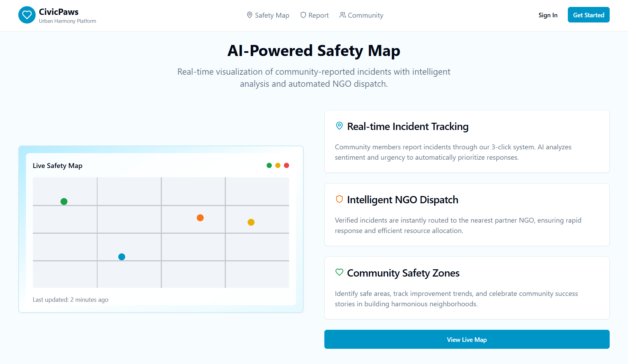Open the Safety Map nav item
The width and height of the screenshot is (628, 364).
coord(268,15)
